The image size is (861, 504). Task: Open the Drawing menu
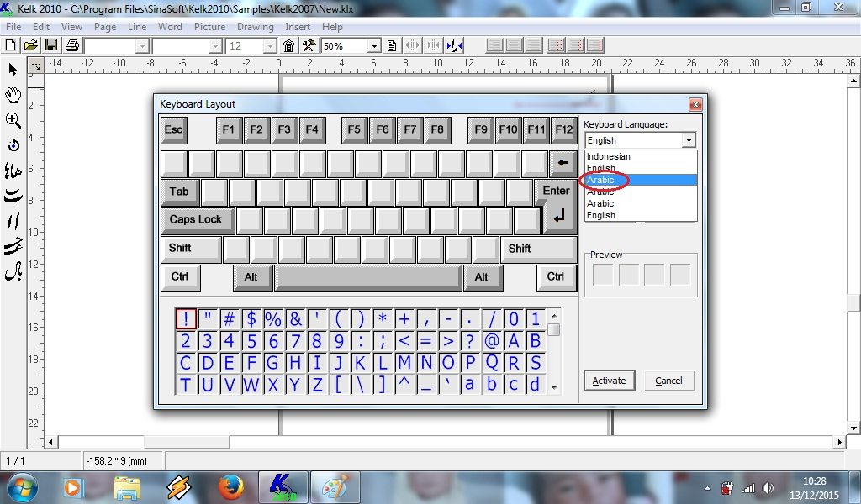256,26
